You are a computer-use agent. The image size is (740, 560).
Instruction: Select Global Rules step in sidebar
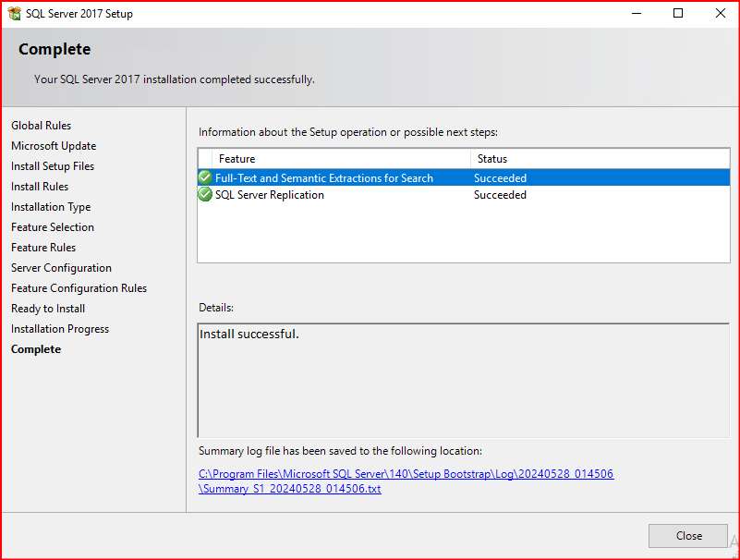coord(41,126)
